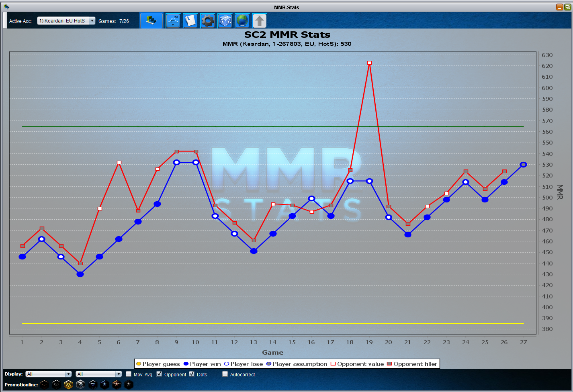The height and width of the screenshot is (392, 573).
Task: Click the Opponent value legend entry
Action: tap(357, 364)
